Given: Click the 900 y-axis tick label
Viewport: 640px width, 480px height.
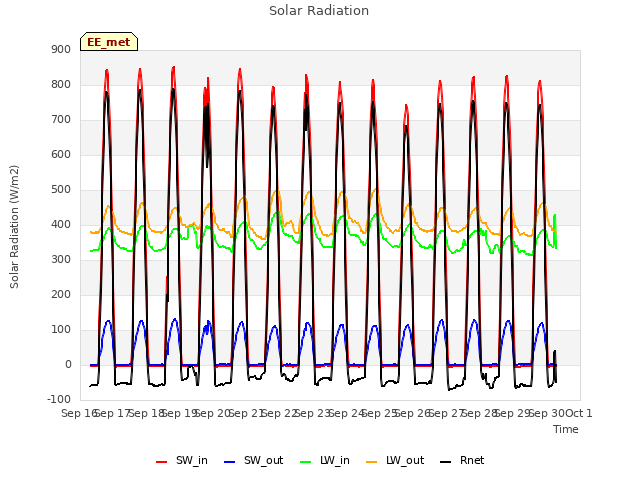Looking at the screenshot, I should click(x=61, y=49).
